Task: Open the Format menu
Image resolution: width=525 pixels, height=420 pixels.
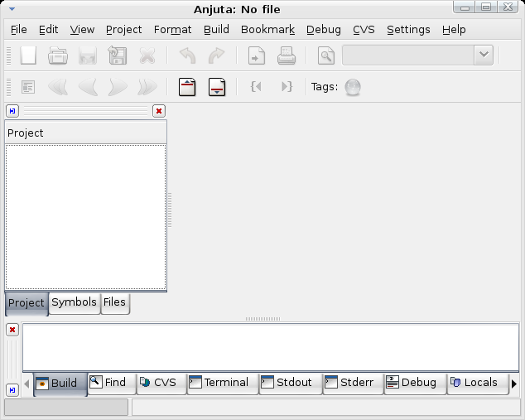Action: pyautogui.click(x=173, y=30)
